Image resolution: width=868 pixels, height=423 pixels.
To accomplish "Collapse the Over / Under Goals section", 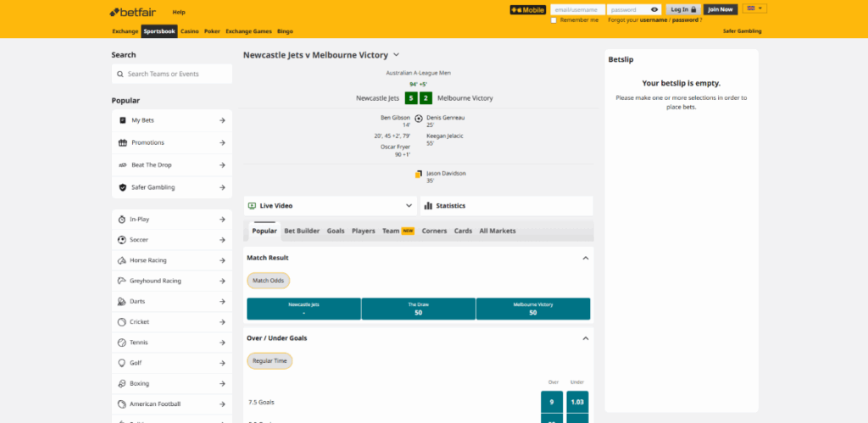I will [x=585, y=338].
